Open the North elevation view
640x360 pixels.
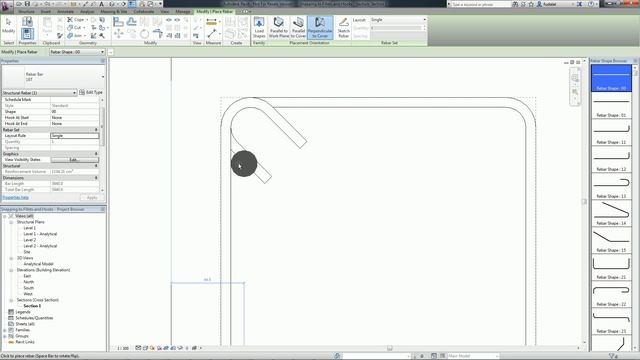[x=29, y=282]
